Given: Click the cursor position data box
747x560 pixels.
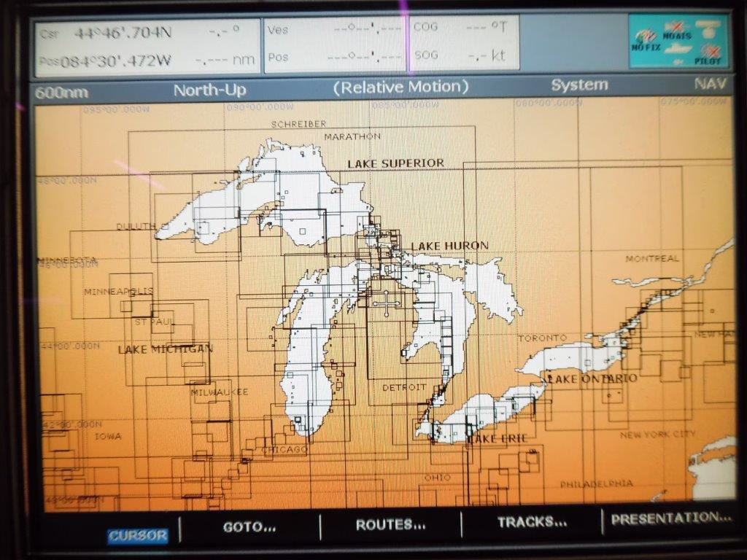Looking at the screenshot, I should click(x=147, y=47).
